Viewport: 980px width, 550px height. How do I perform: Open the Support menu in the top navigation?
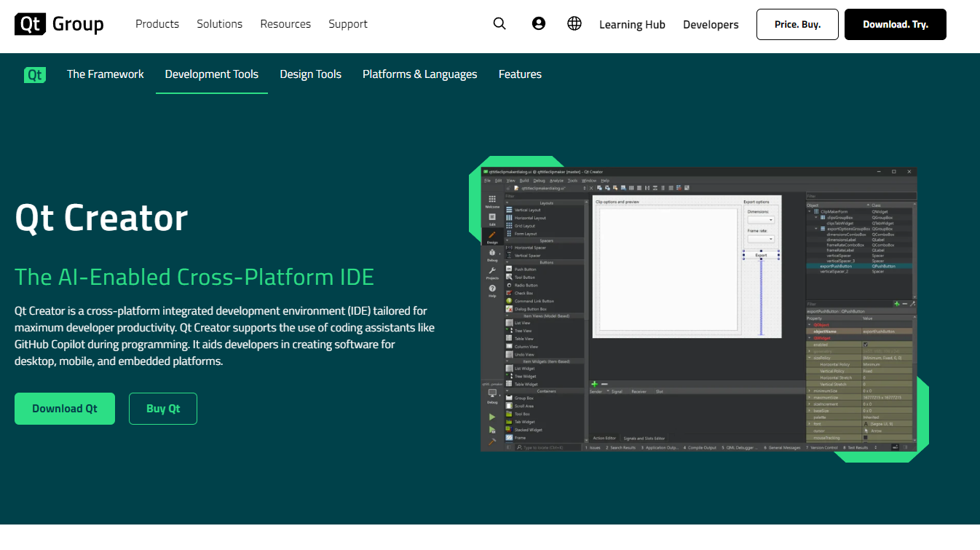point(348,24)
